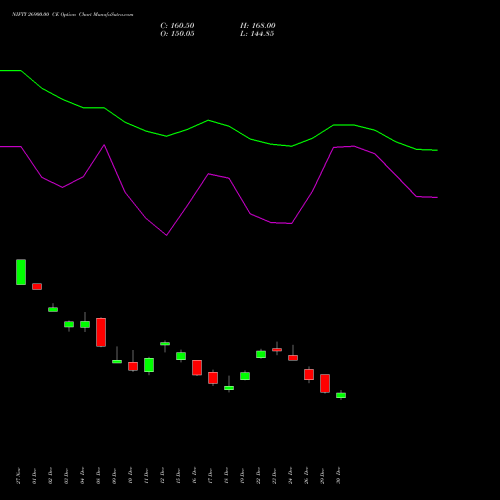Select the tall green candlestick for 27 Nov
Image resolution: width=500 pixels, height=500 pixels.
21,272
